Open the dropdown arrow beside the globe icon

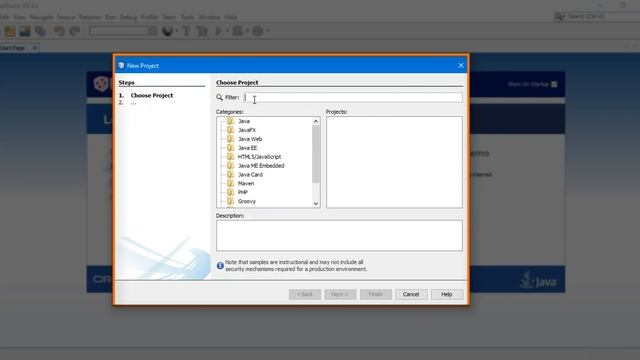[176, 31]
